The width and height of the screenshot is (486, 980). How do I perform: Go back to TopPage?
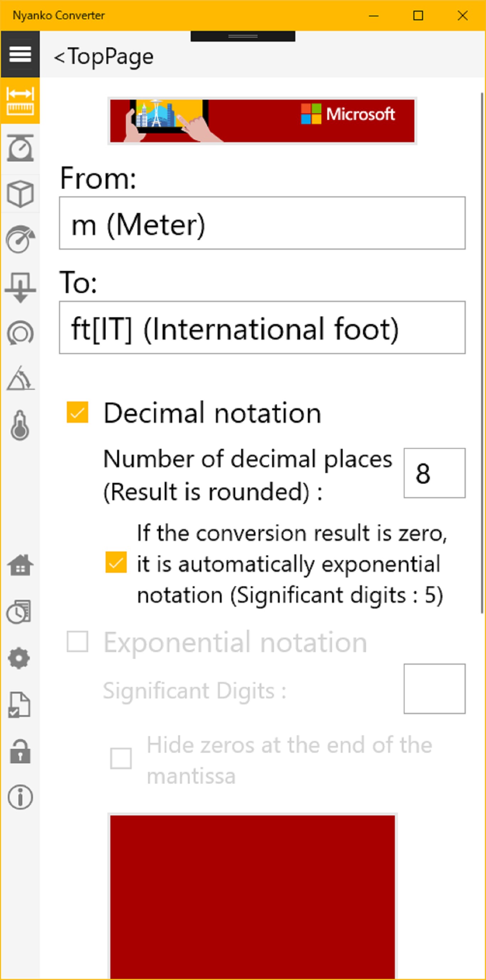(104, 57)
